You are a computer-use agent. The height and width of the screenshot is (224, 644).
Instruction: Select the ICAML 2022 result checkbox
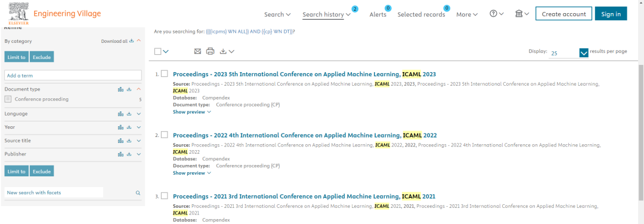[x=165, y=135]
